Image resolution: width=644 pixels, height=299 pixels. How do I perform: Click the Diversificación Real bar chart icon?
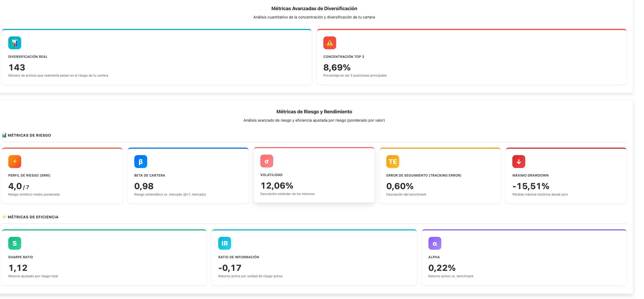pyautogui.click(x=15, y=43)
